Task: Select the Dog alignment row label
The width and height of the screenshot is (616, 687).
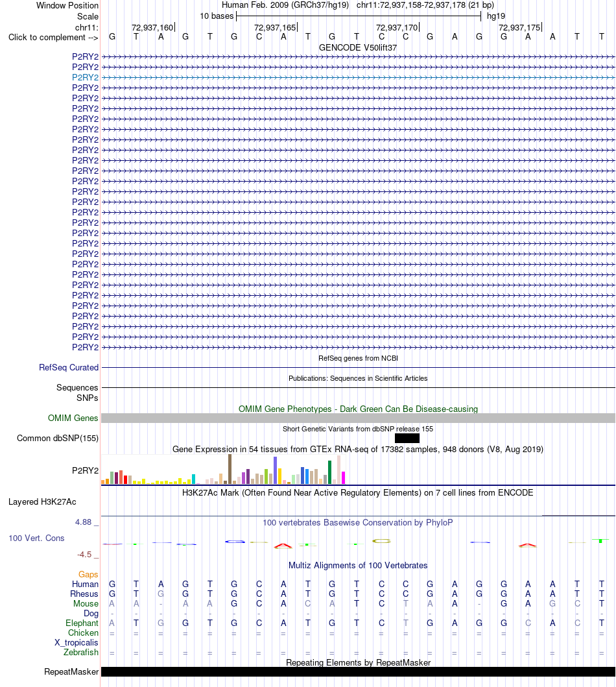Action: pyautogui.click(x=91, y=614)
